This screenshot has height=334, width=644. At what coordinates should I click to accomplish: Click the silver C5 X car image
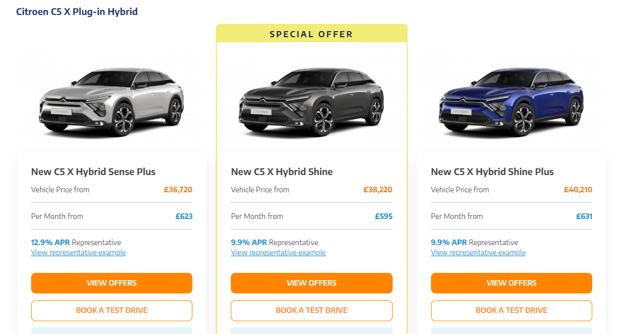pos(111,103)
